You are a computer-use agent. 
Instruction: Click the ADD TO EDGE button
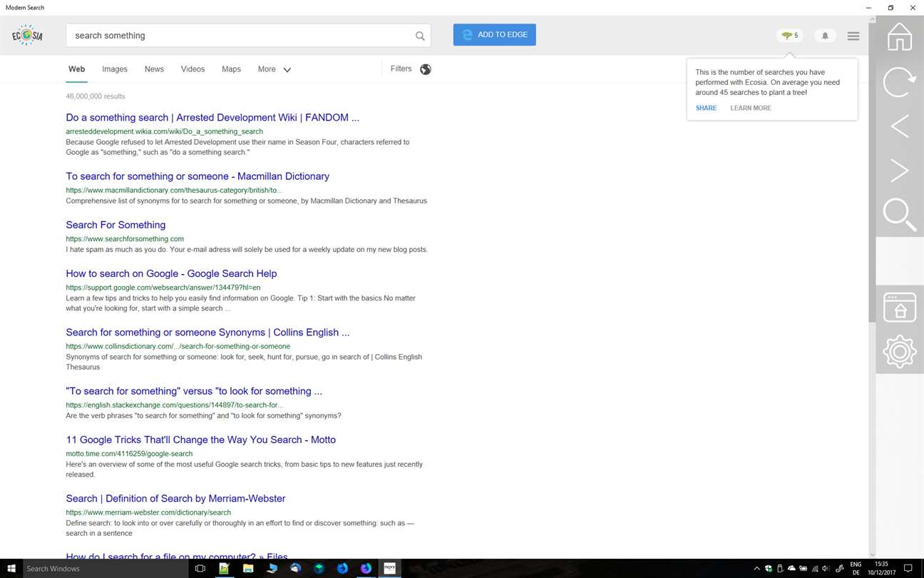click(495, 35)
